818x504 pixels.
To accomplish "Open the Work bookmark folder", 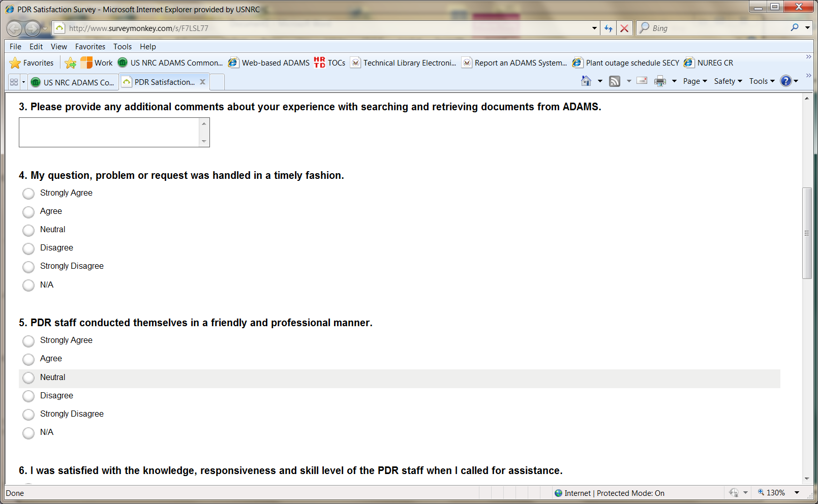I will (97, 62).
